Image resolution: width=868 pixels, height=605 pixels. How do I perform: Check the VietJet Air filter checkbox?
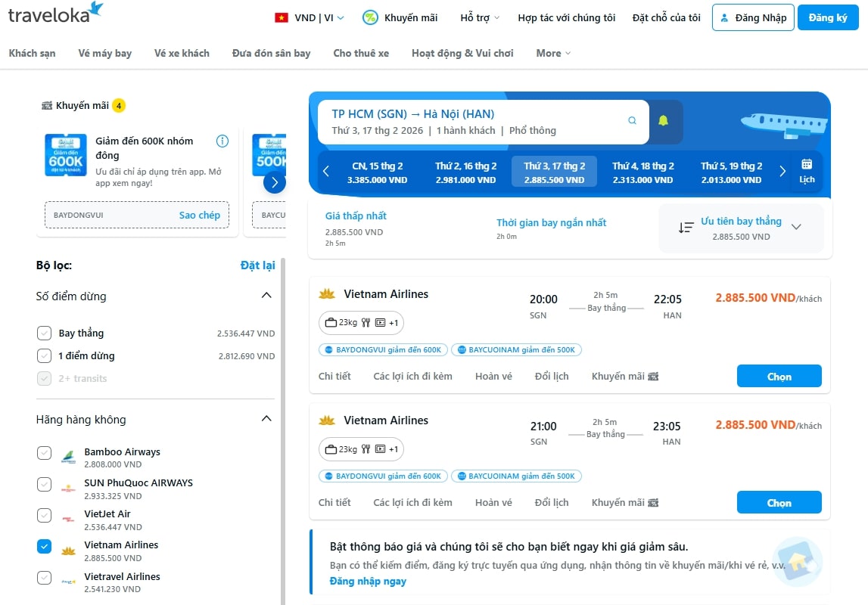44,514
